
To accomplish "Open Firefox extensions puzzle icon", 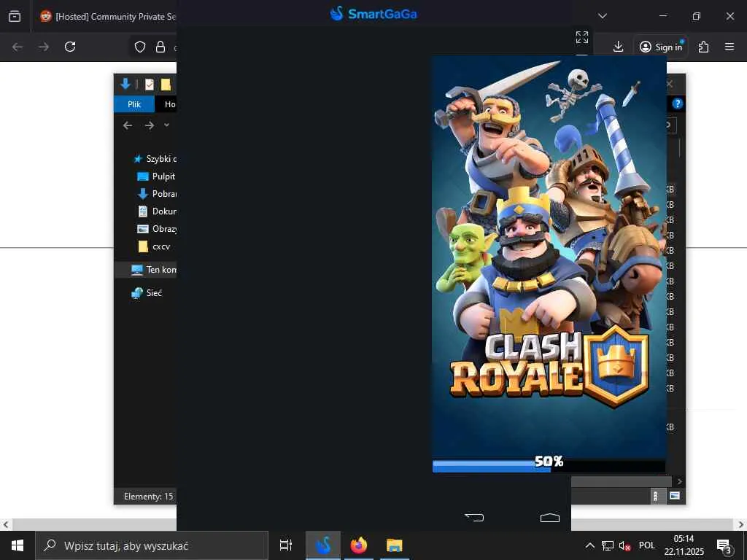I will 703,47.
